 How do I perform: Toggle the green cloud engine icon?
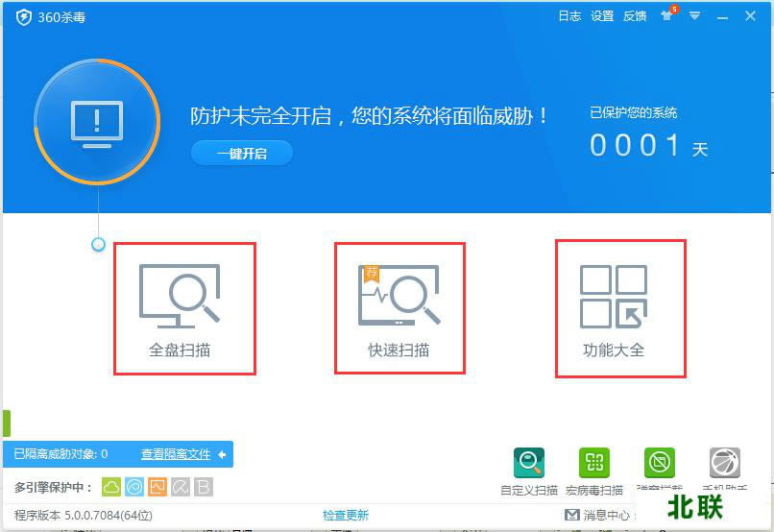click(111, 487)
